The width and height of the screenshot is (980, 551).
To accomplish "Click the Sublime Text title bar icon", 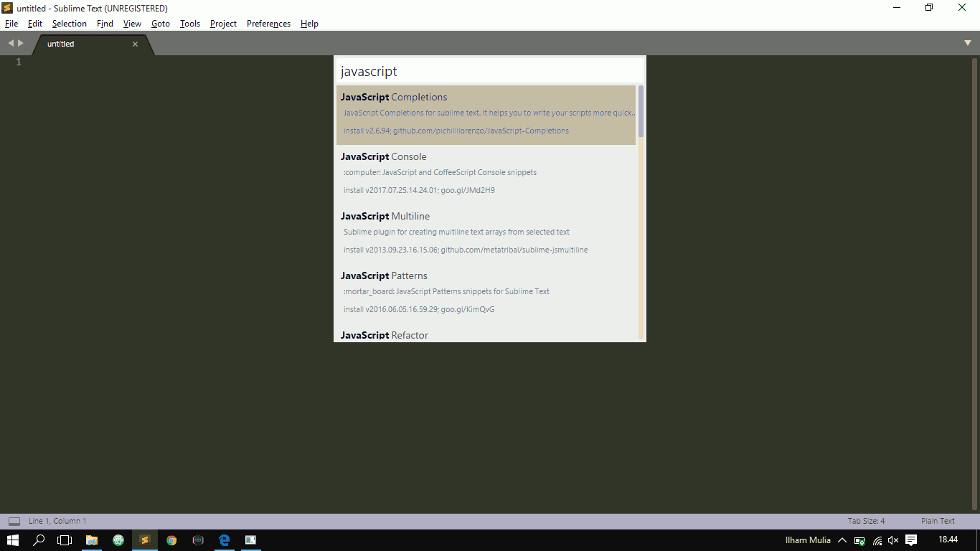I will click(x=7, y=8).
